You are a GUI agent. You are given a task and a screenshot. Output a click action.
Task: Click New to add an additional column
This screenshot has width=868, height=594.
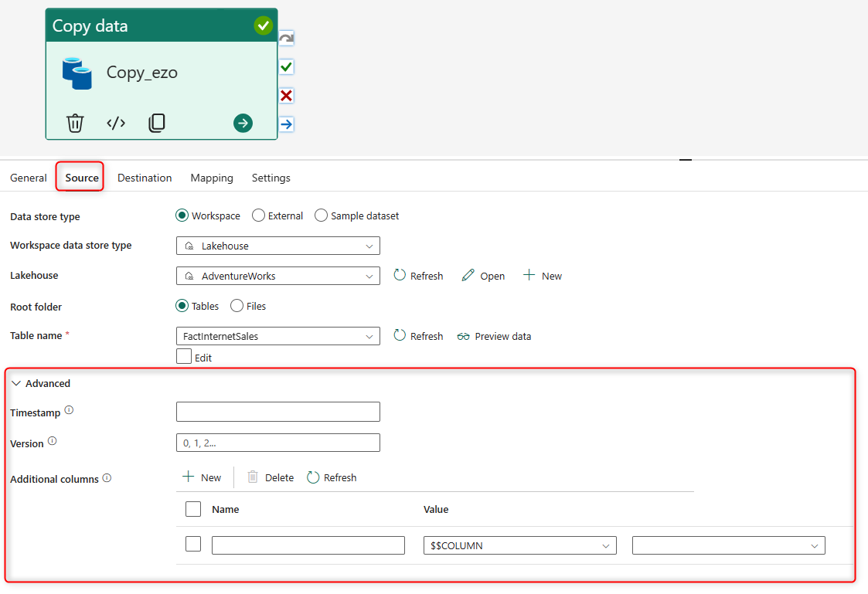202,477
